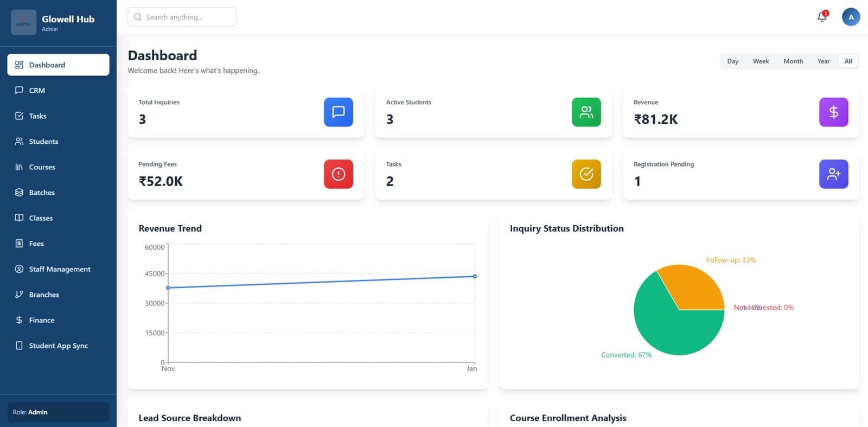Click the CRM chat bubble icon

19,90
